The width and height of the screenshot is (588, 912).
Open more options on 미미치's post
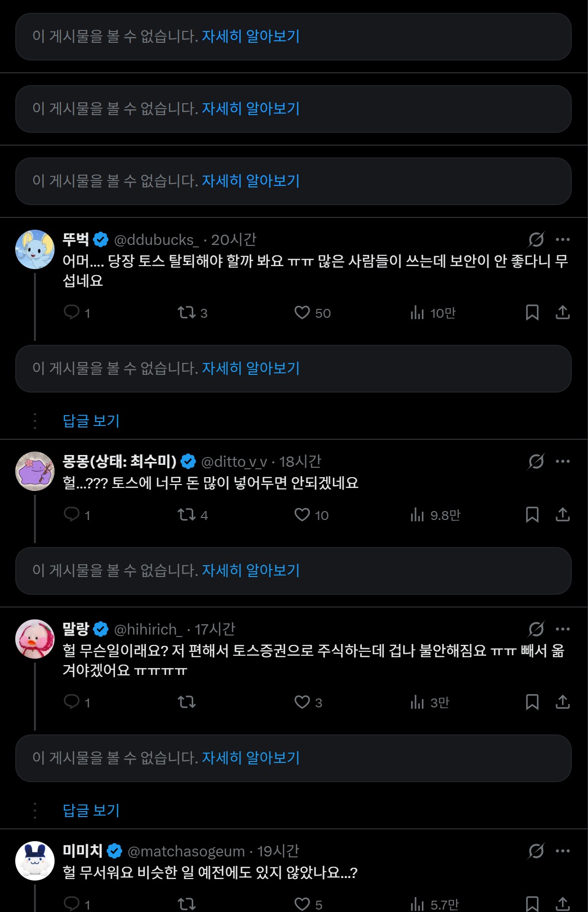pyautogui.click(x=562, y=851)
